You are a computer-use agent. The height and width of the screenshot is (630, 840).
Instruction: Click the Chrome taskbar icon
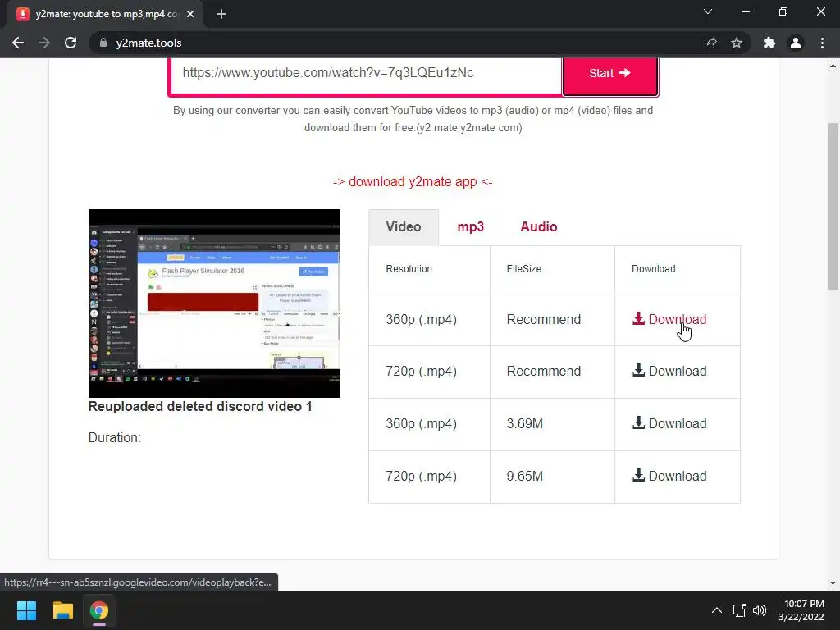coord(99,610)
